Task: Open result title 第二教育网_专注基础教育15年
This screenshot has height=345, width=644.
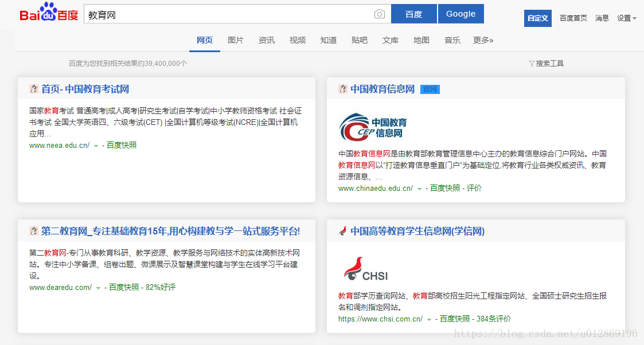Action: pos(170,232)
